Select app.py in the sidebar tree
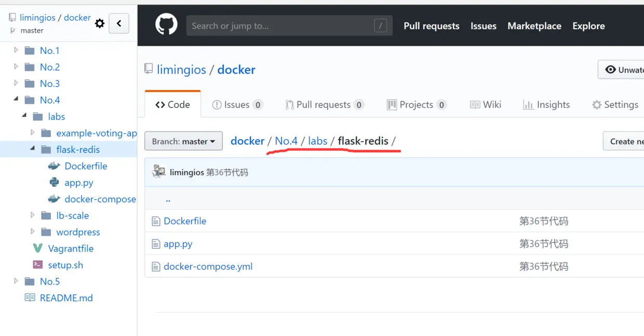Viewport: 644px width, 336px height. (x=79, y=183)
